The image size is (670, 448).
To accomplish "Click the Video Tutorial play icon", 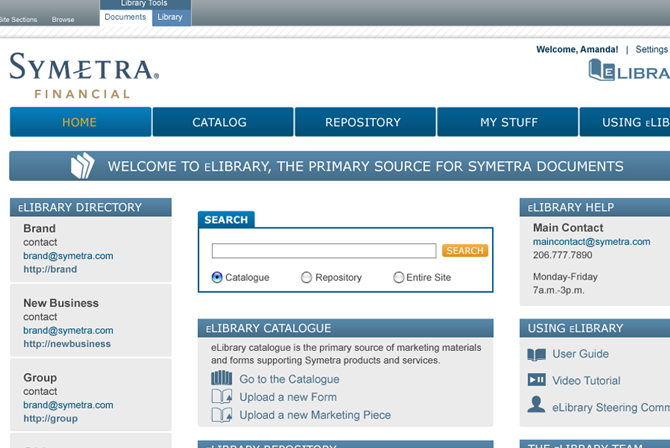I will 536,380.
